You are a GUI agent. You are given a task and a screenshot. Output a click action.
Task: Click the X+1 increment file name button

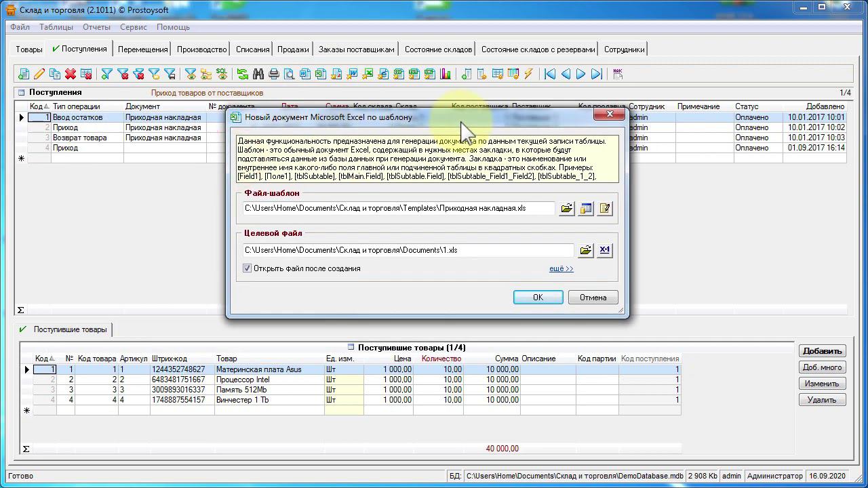tap(605, 250)
